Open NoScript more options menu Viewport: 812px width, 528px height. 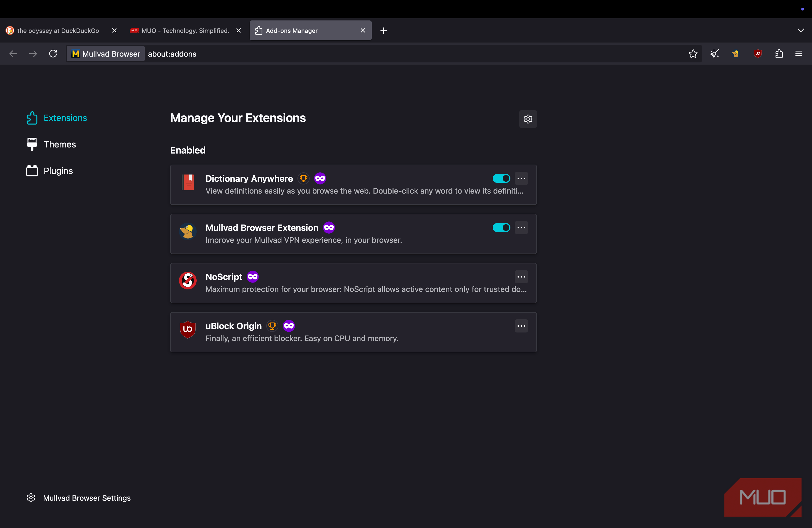(x=521, y=277)
